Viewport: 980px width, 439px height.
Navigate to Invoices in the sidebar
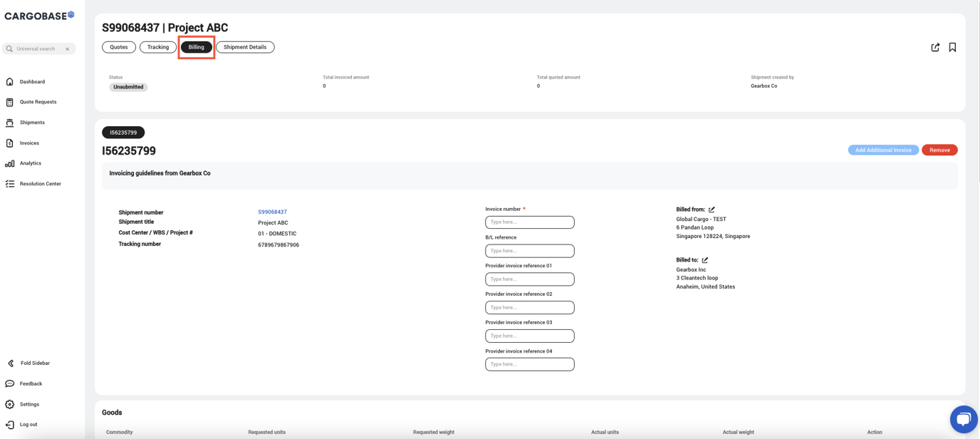tap(29, 143)
